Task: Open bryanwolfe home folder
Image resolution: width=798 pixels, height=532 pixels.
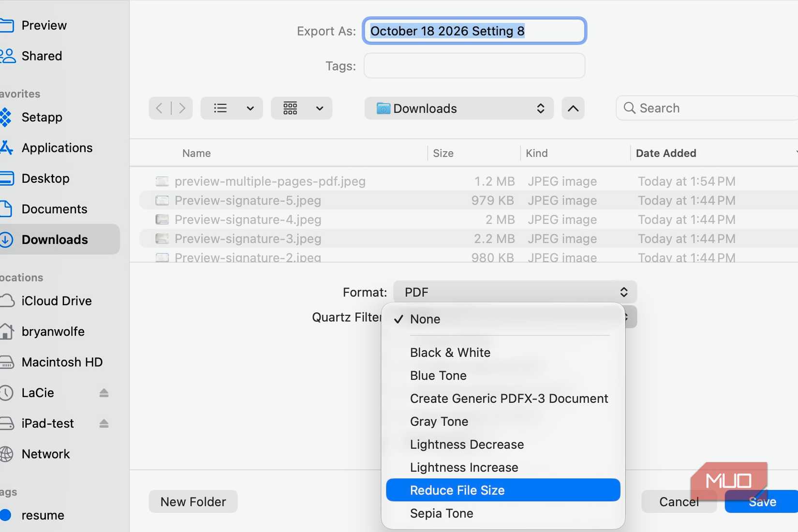Action: pos(53,331)
